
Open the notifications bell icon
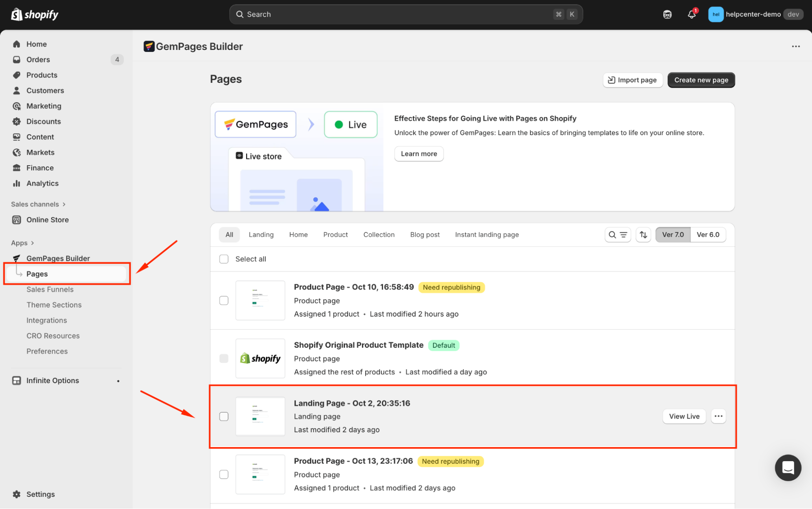tap(691, 14)
